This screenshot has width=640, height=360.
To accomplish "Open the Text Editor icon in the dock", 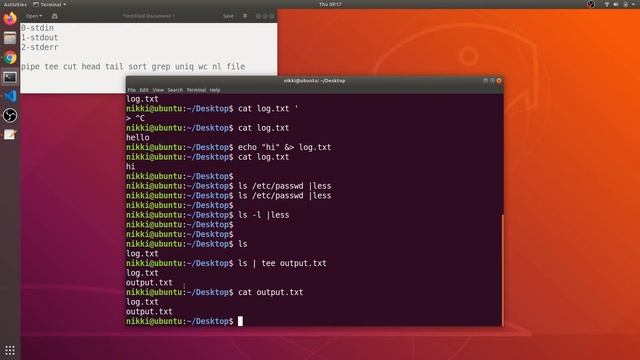I will pos(10,135).
